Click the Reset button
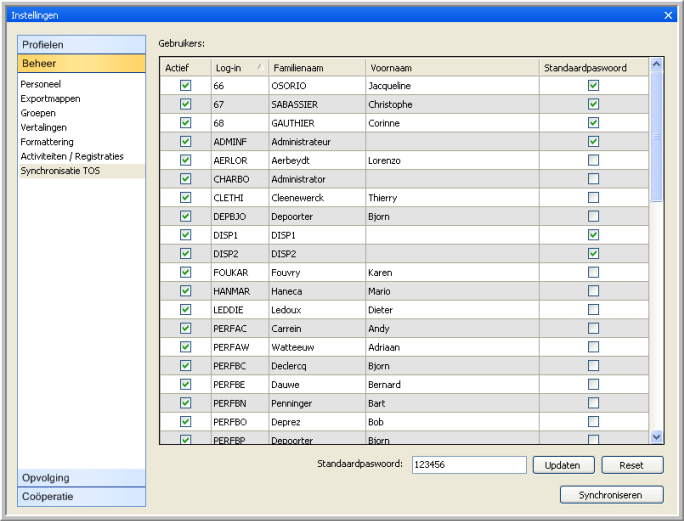The image size is (684, 521). (x=631, y=465)
